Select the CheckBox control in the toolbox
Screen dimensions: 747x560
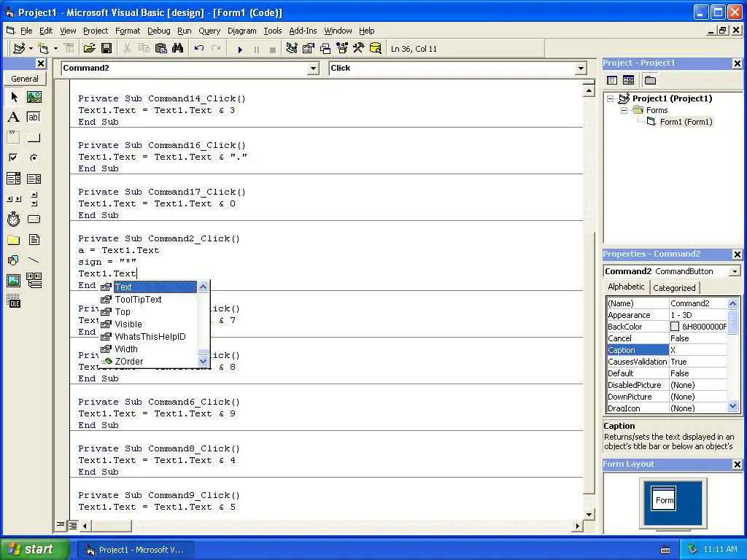[x=14, y=157]
